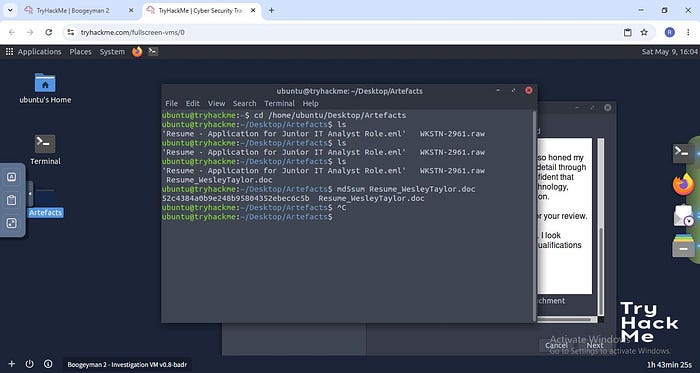Open the file manager icon in right dock
700x373 pixels.
683,246
